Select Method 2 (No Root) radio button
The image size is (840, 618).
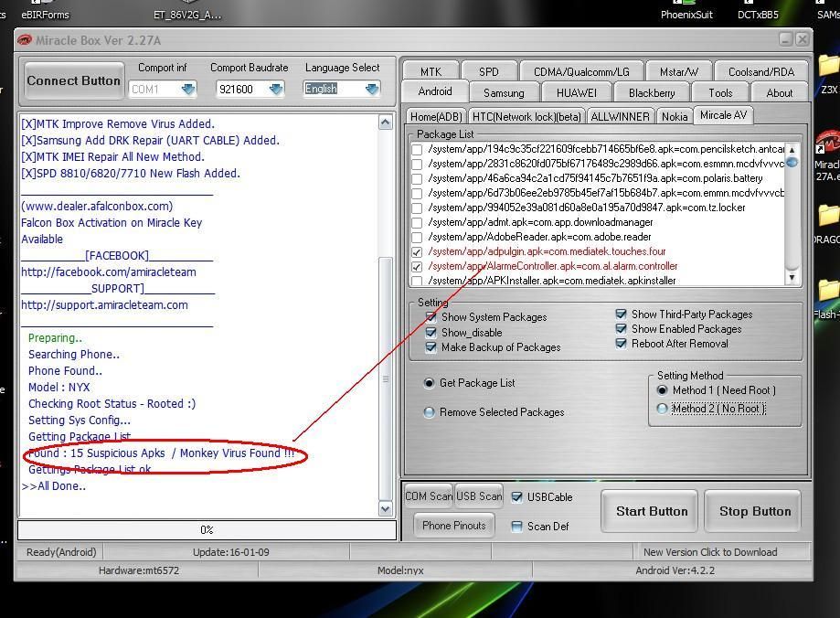pyautogui.click(x=663, y=409)
